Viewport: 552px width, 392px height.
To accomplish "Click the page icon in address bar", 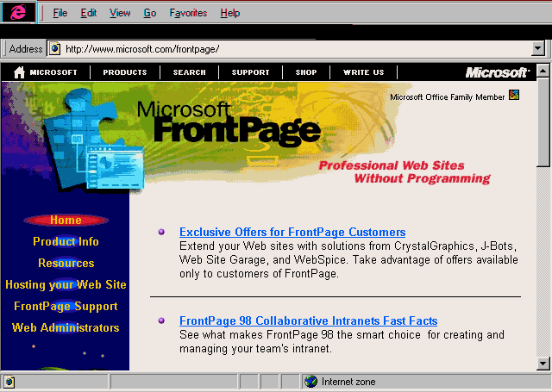I will [x=55, y=48].
